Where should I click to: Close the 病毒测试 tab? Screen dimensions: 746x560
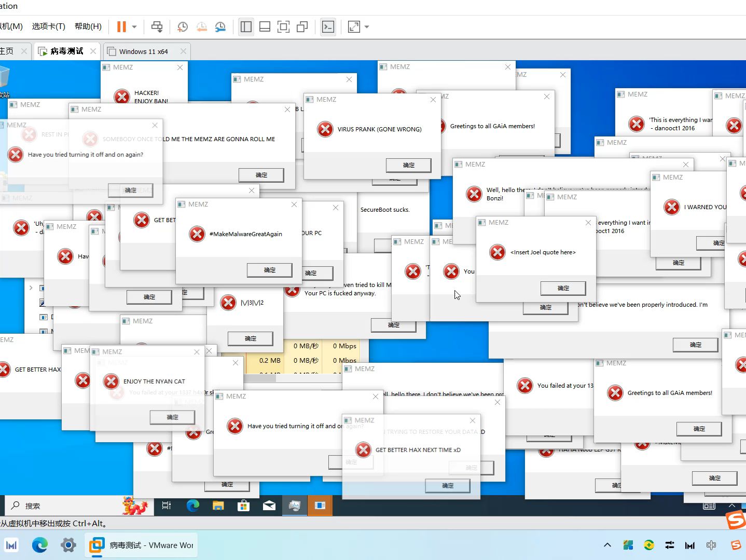click(93, 51)
